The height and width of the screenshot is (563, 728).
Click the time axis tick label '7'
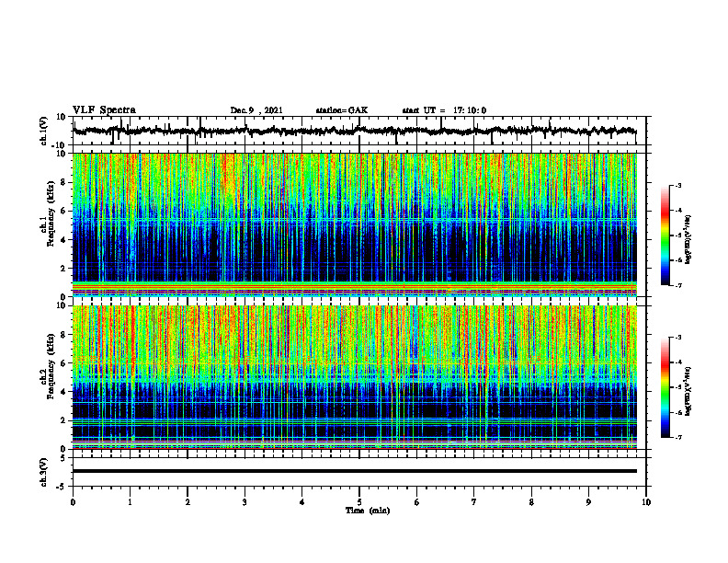[x=474, y=502]
